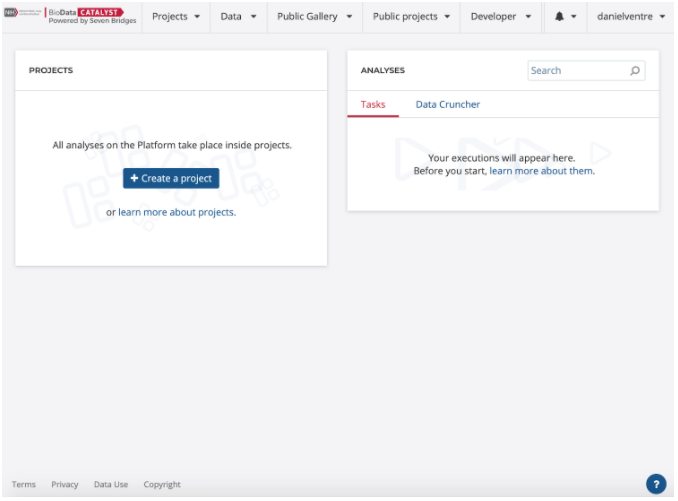This screenshot has height=501, width=678.
Task: Click 'All analyses on the Platform' text
Action: (x=172, y=145)
